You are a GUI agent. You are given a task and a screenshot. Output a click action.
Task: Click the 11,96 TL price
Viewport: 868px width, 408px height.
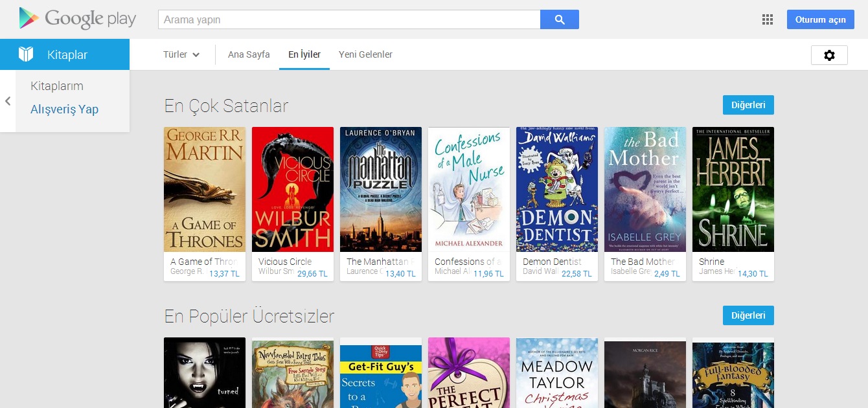click(488, 274)
